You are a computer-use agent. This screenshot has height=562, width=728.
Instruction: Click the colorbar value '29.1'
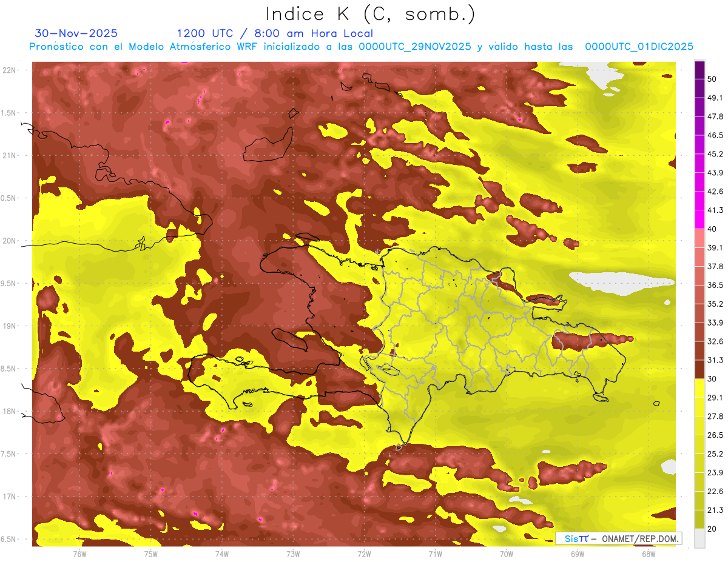(x=715, y=398)
